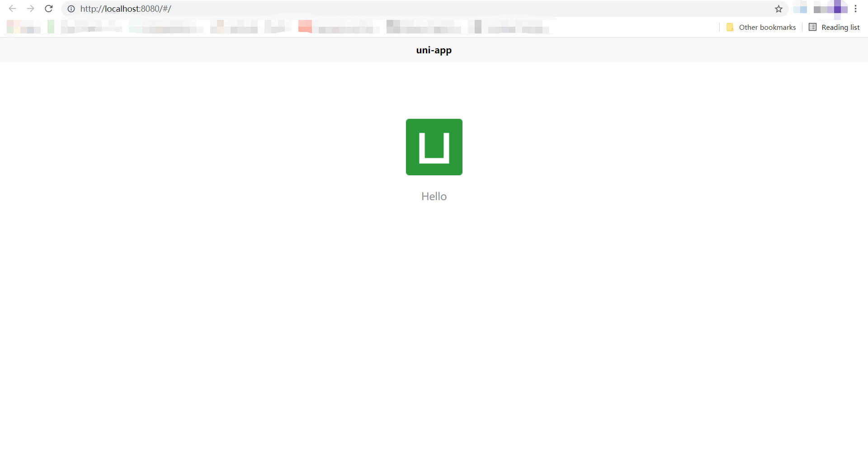View site information icon beside the URL
Screen dimensions: 868x450
click(x=71, y=9)
